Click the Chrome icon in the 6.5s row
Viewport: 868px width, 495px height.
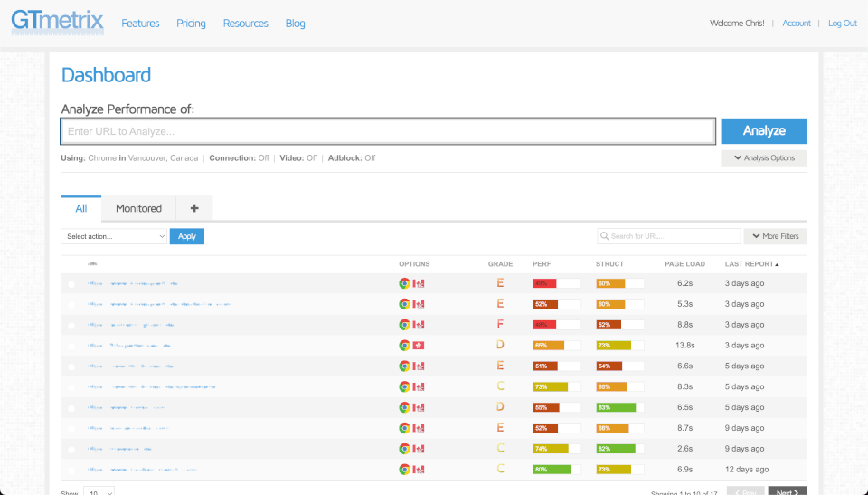405,407
